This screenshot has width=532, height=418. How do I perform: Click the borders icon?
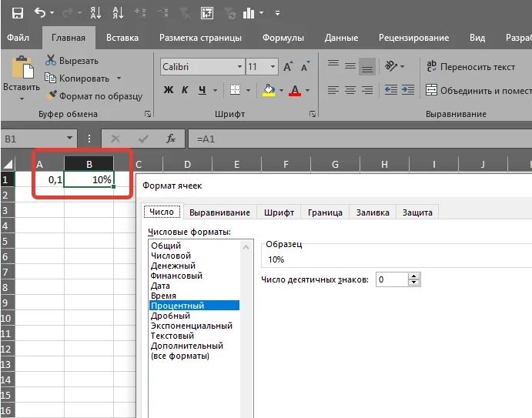(235, 90)
